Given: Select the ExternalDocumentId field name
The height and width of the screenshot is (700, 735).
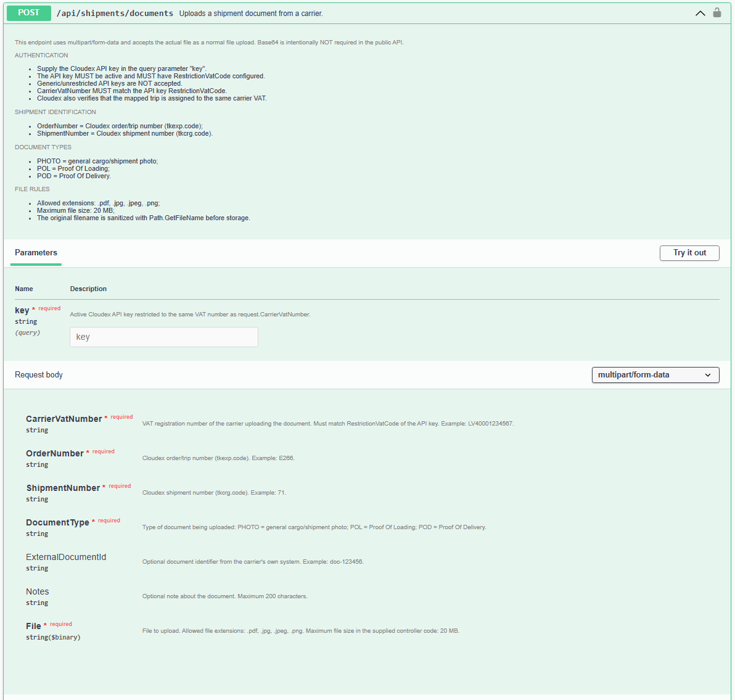Looking at the screenshot, I should tap(66, 557).
